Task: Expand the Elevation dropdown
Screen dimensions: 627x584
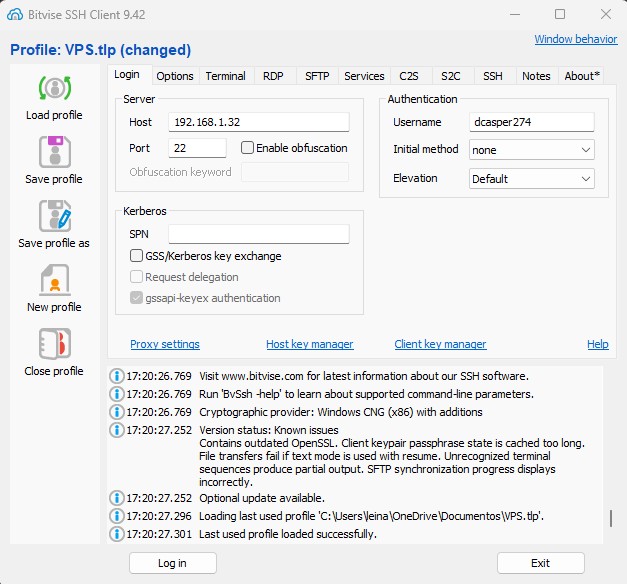Action: (x=532, y=179)
